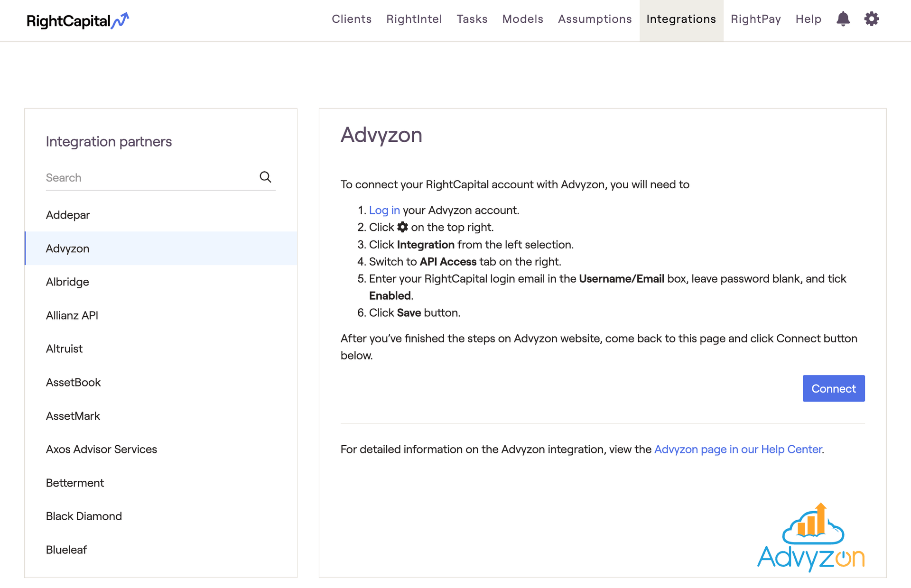This screenshot has height=588, width=911.
Task: Select Addepar from partner list
Action: point(68,215)
